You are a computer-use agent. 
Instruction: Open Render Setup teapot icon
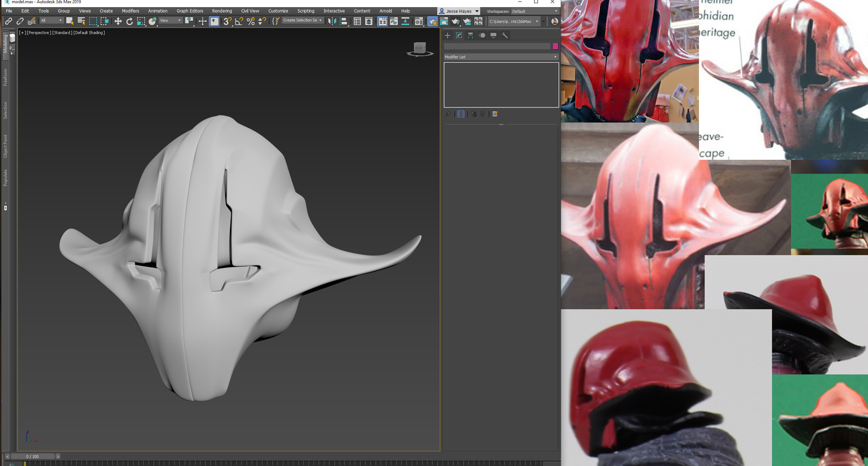coord(432,21)
